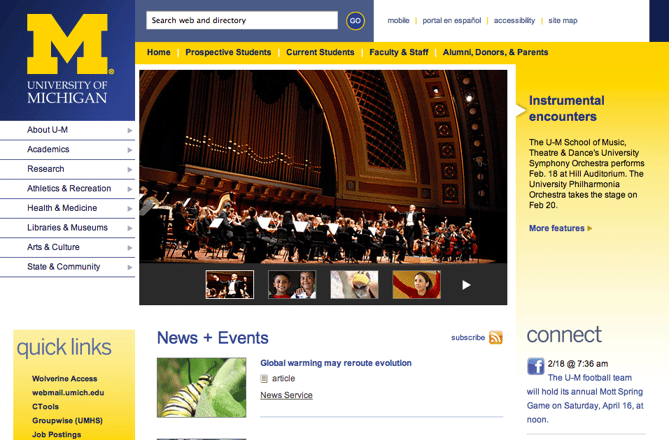Open Global warming may reroute evolution headline
The image size is (669, 440).
[336, 363]
